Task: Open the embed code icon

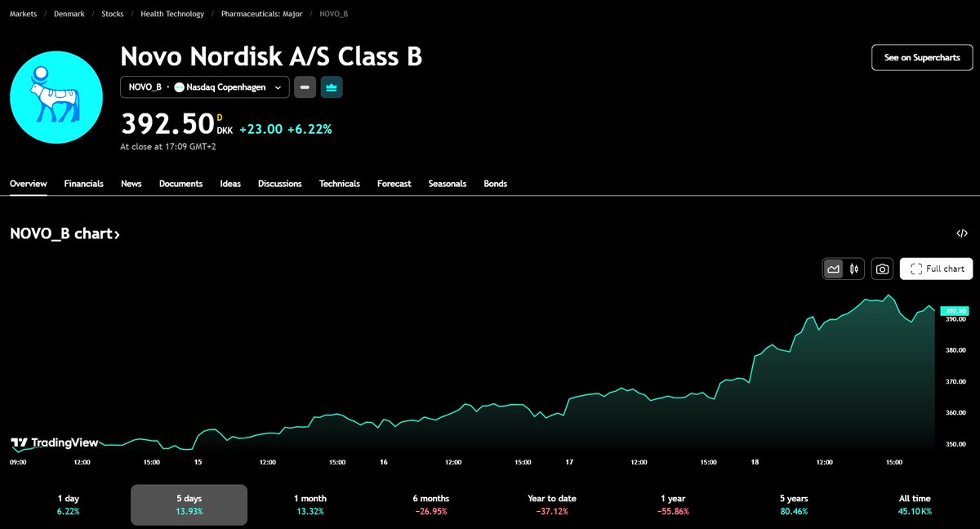Action: tap(962, 233)
